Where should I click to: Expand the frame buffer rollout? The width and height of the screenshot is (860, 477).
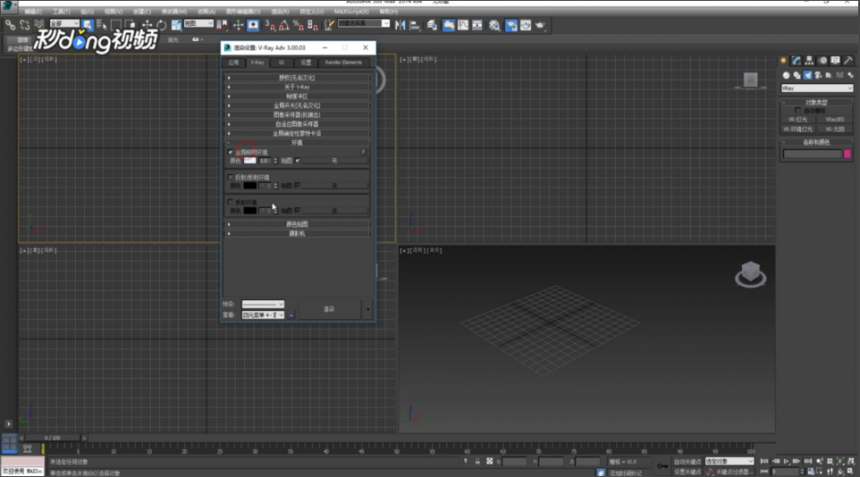pyautogui.click(x=297, y=96)
